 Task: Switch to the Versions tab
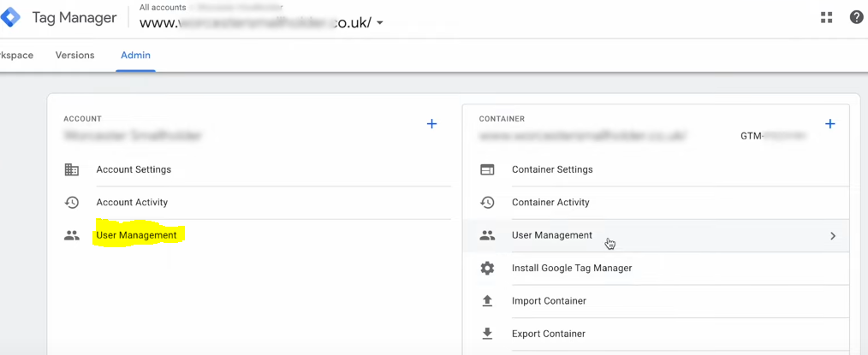point(74,56)
